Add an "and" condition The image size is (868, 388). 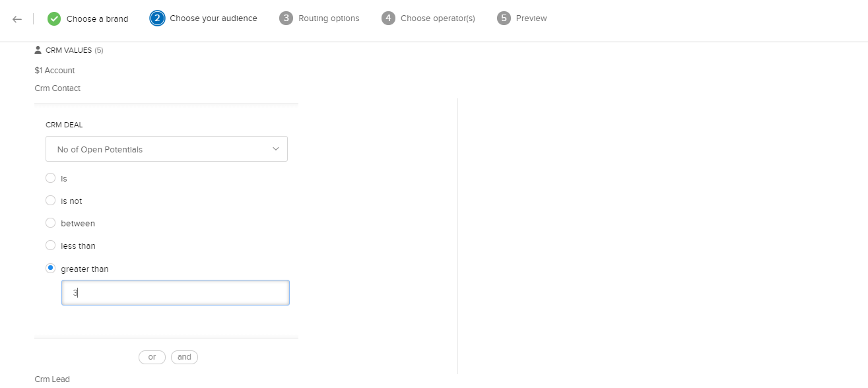pos(184,357)
